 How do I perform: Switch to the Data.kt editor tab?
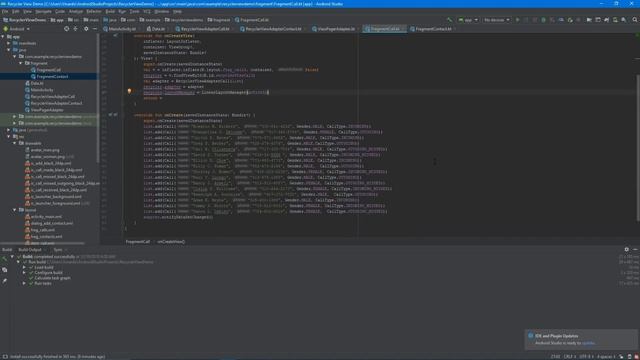point(158,29)
